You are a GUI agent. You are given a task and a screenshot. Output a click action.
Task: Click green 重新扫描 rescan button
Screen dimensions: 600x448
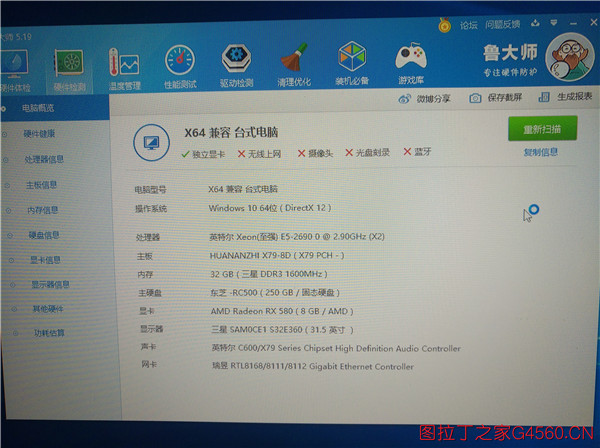click(542, 129)
